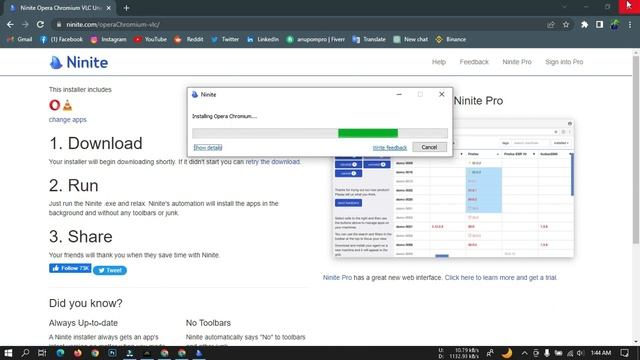640x360 pixels.
Task: Click the moon icon in system tray
Action: pyautogui.click(x=507, y=353)
